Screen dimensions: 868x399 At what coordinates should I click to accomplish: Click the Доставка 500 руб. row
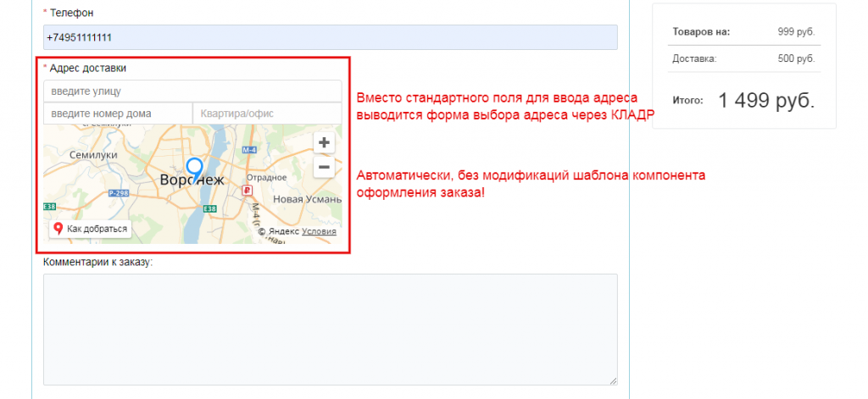(743, 58)
